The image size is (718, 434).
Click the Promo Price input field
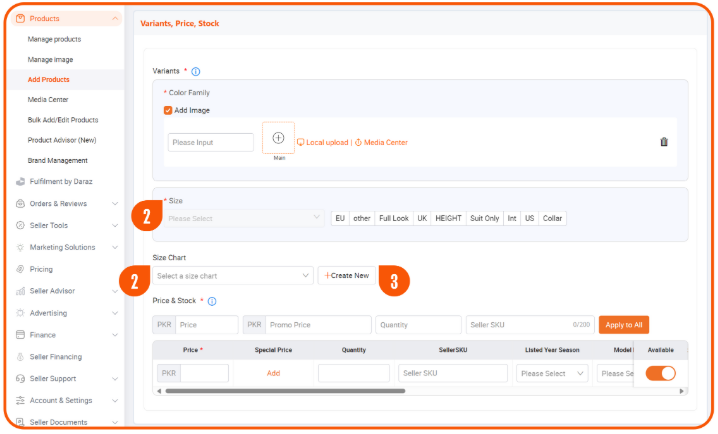click(x=318, y=325)
